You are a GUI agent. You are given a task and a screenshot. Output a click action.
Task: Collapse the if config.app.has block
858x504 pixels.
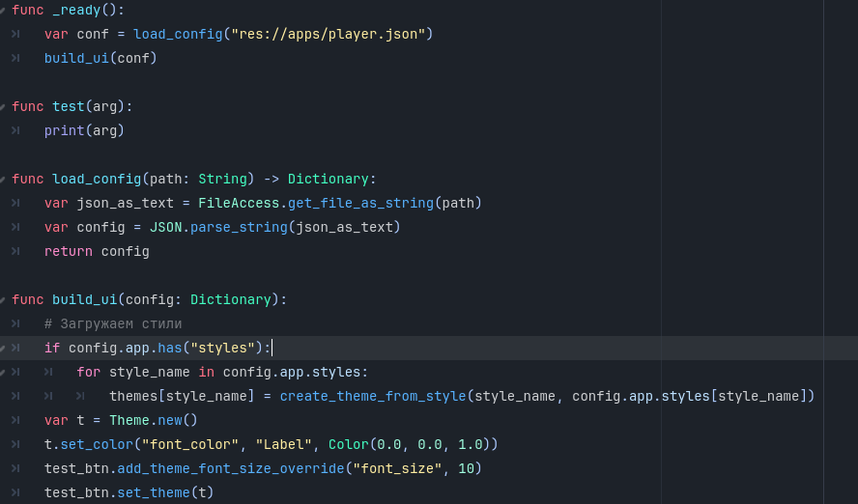click(3, 349)
